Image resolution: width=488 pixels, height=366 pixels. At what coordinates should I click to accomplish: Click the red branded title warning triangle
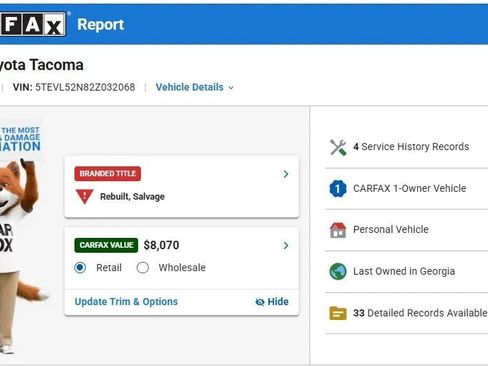click(x=84, y=196)
